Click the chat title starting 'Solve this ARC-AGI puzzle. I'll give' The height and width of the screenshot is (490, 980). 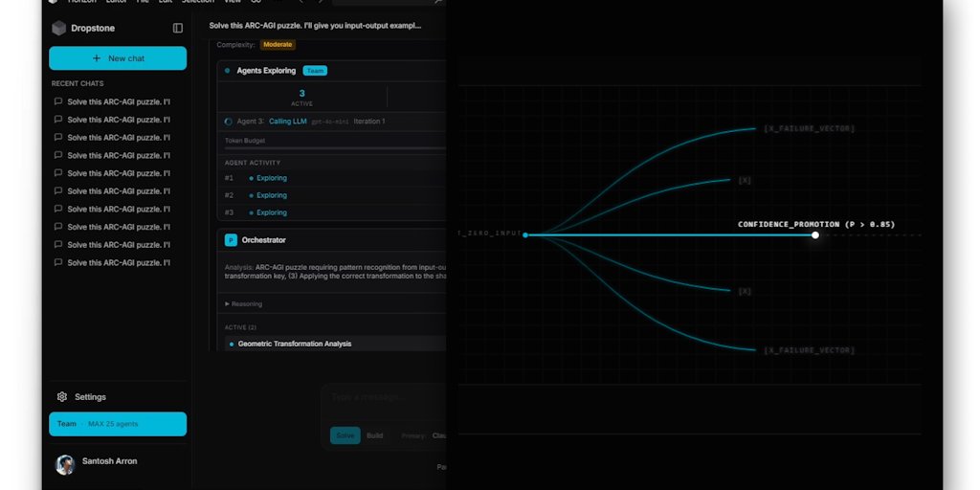click(315, 26)
